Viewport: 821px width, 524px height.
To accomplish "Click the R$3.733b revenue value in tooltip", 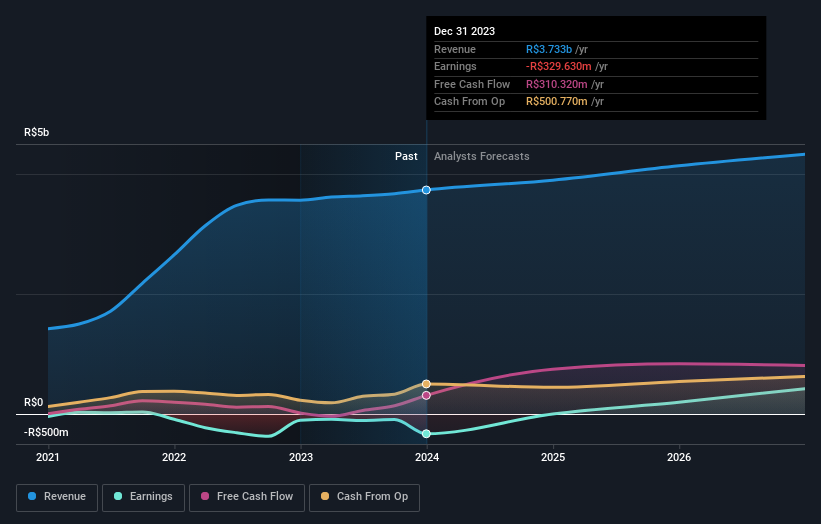I will point(549,49).
